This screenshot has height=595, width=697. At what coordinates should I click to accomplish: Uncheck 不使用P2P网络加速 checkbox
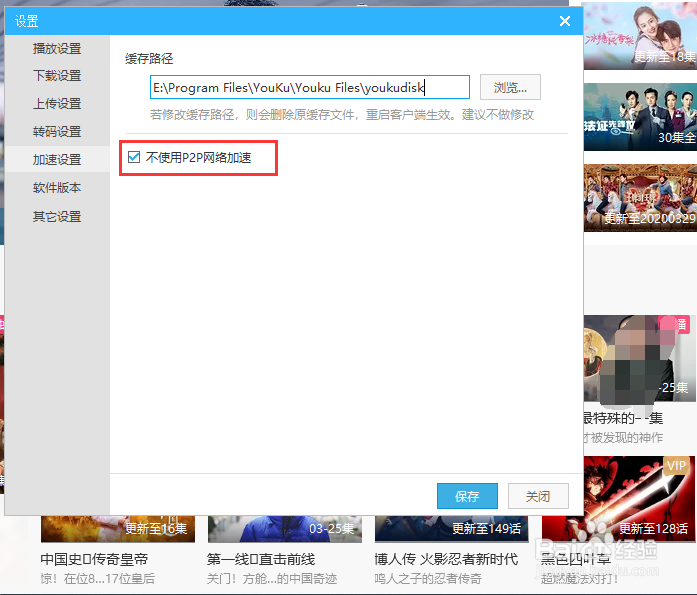134,157
